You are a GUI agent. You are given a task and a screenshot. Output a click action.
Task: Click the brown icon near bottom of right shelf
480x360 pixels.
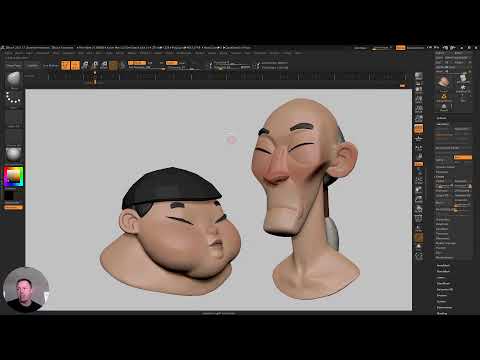[x=419, y=238]
